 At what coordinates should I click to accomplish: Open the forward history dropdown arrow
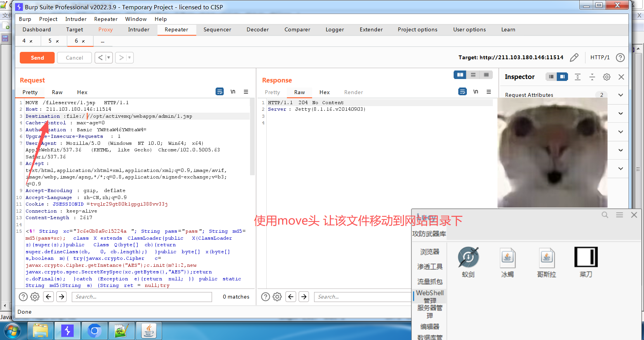point(129,58)
